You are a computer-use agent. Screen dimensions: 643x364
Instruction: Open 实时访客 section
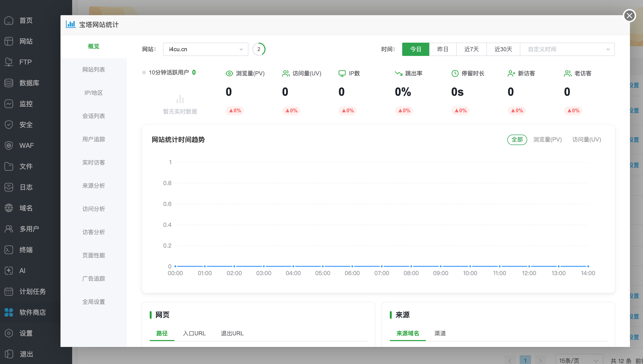[94, 163]
